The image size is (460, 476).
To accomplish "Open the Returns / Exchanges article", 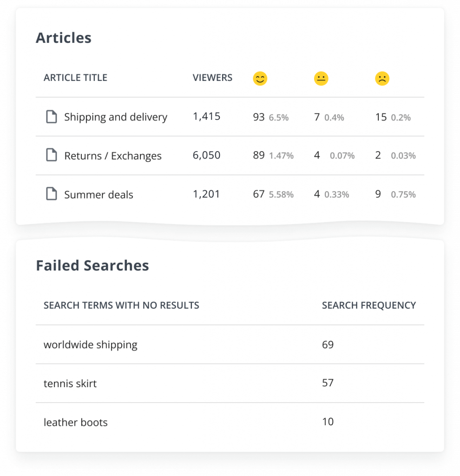I will click(x=113, y=156).
